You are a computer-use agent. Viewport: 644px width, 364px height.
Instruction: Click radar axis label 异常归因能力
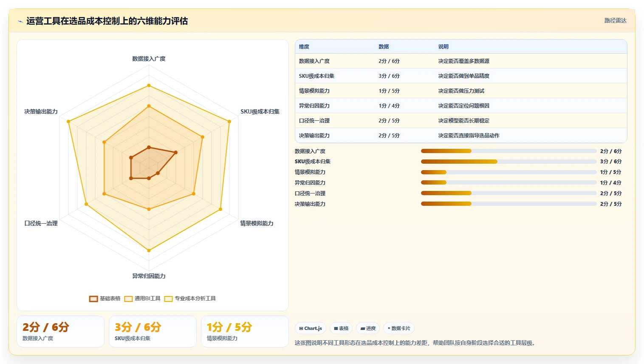[x=149, y=276]
